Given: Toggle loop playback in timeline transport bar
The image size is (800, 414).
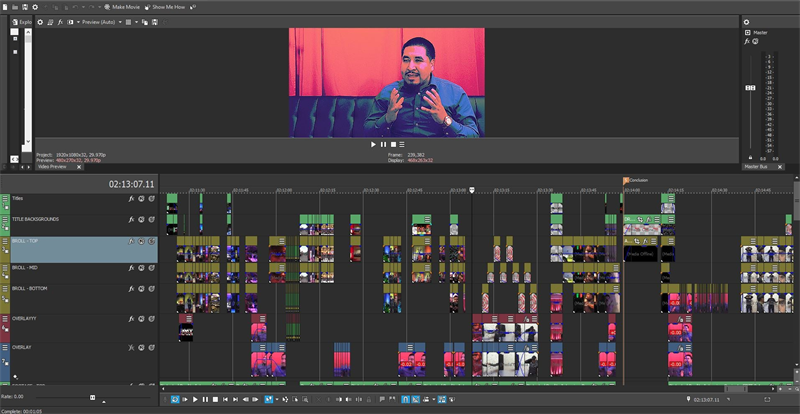Looking at the screenshot, I should pyautogui.click(x=173, y=399).
